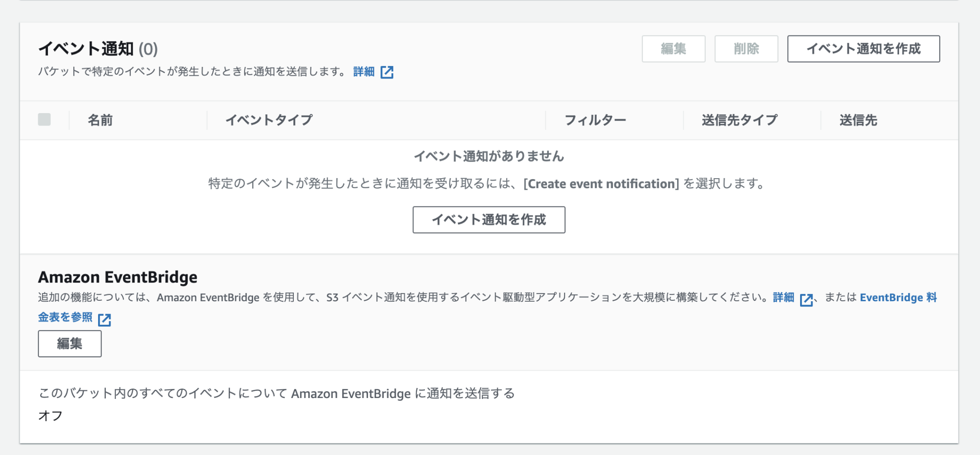
Task: Click the 名前 column header
Action: (100, 120)
